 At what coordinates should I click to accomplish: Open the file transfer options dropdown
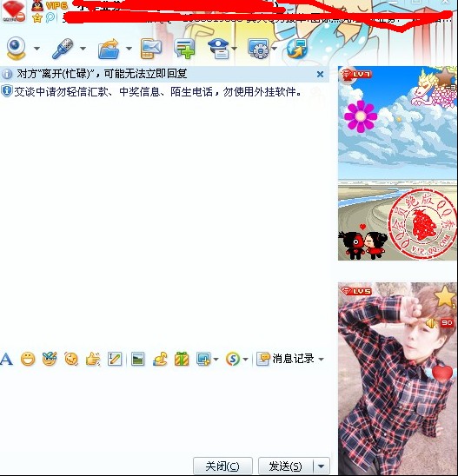[x=129, y=49]
